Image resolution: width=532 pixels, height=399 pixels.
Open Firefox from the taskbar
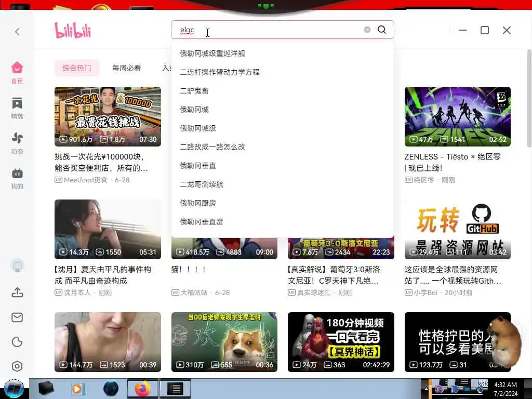click(143, 389)
